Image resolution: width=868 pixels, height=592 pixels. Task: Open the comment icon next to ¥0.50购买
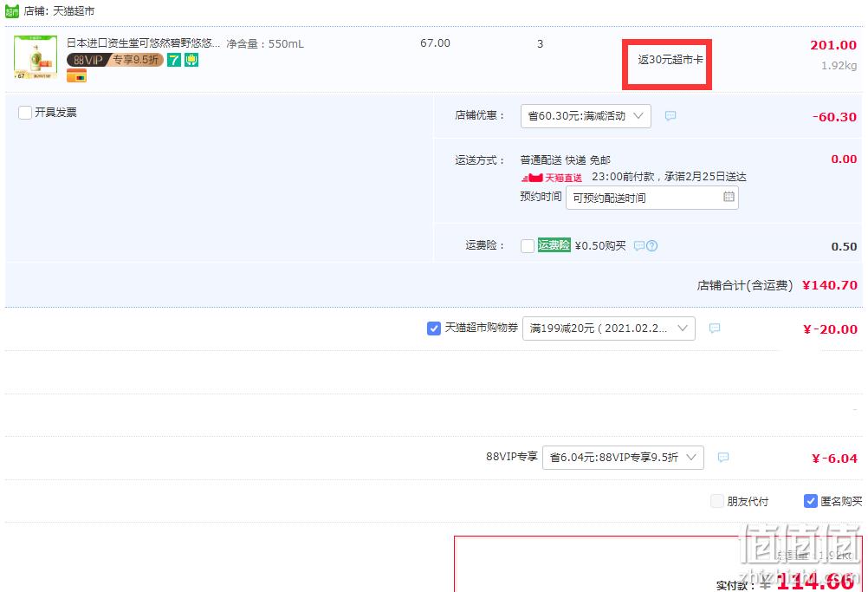click(x=638, y=246)
